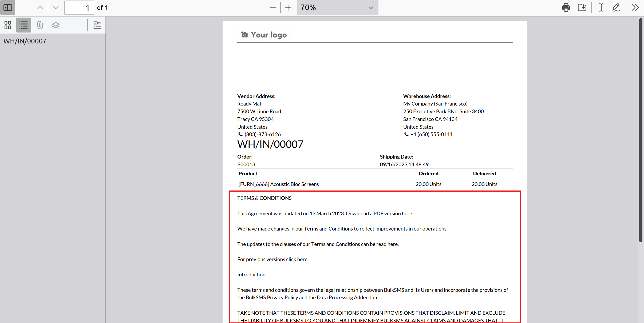Go to next page arrow

(56, 7)
